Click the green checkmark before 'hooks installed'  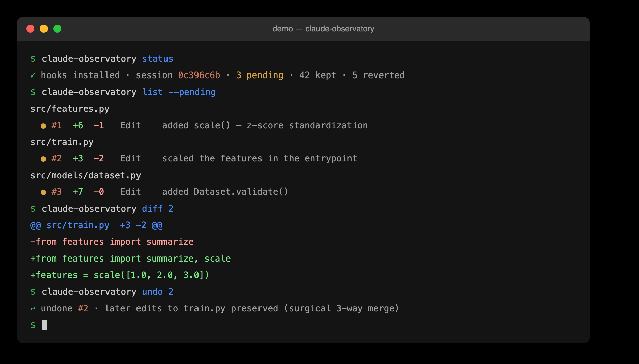point(33,75)
